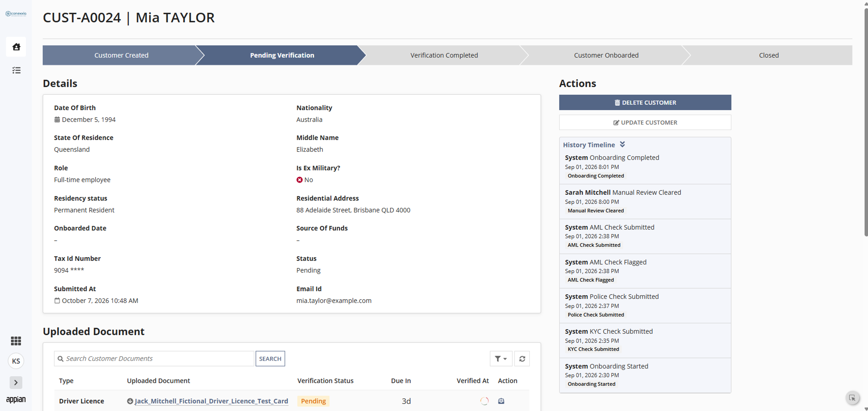Screen dimensions: 868x411
Task: Open the apps grid navigation icon
Action: 16,341
